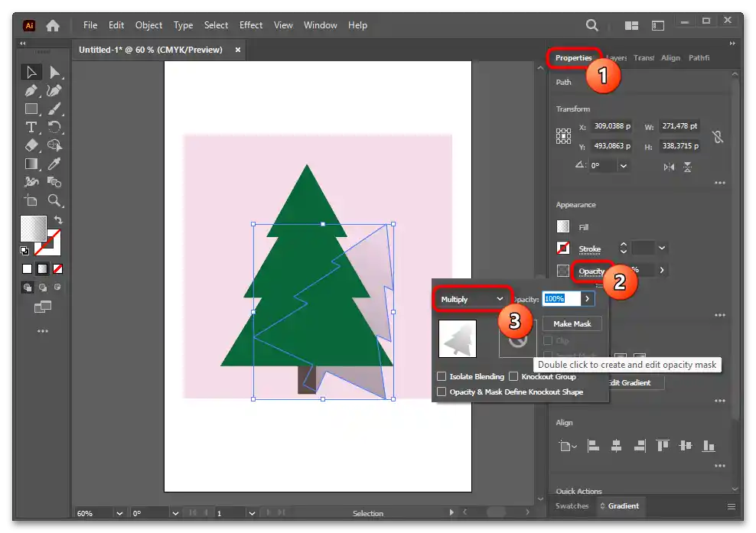Toggle constrain width and height proportions
756x533 pixels.
coord(718,138)
